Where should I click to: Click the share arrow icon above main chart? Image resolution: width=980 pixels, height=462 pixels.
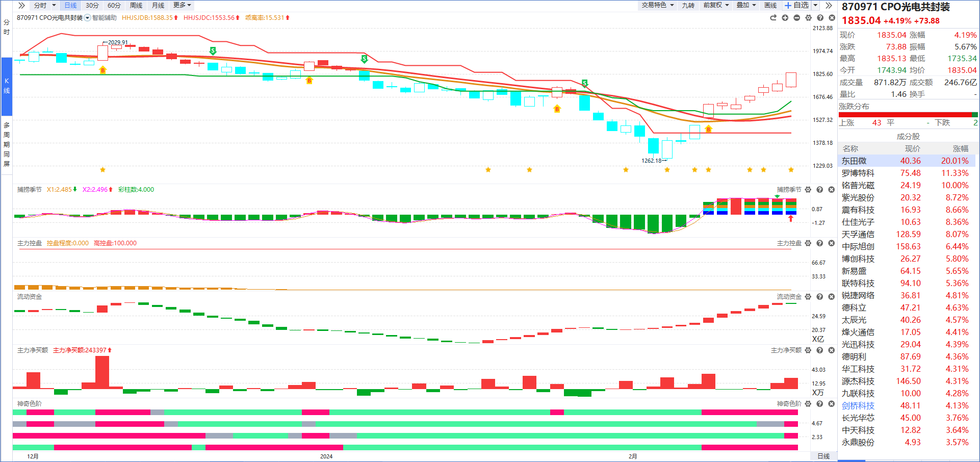coord(773,18)
